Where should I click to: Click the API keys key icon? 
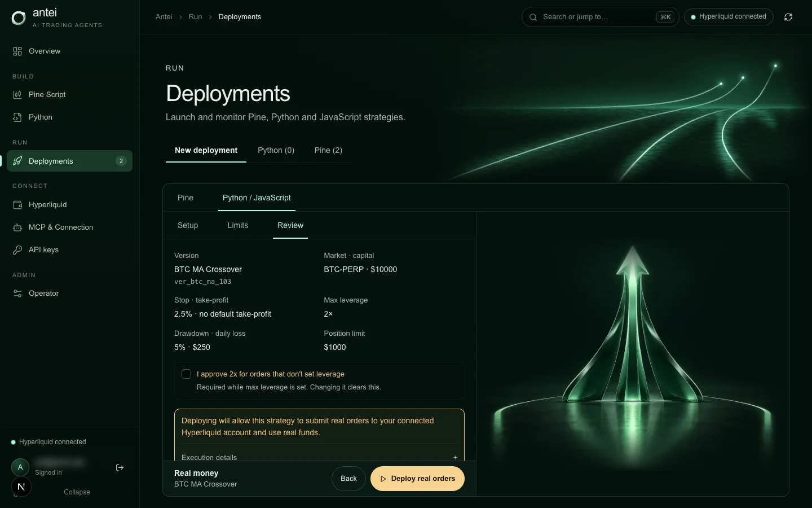tap(17, 250)
